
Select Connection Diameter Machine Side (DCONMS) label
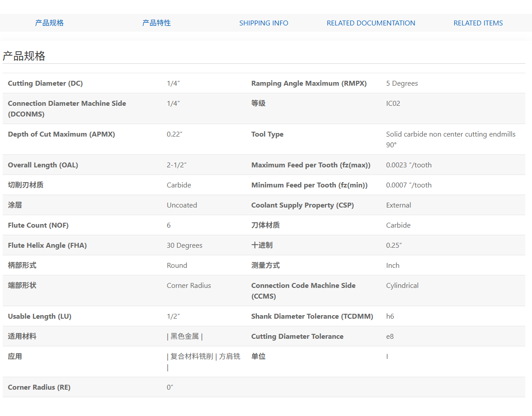point(67,108)
